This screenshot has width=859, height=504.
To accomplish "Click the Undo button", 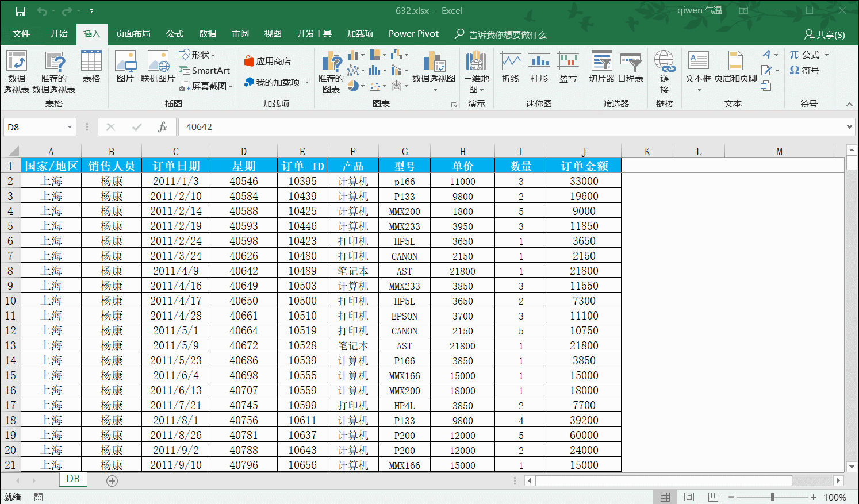I will (x=42, y=11).
